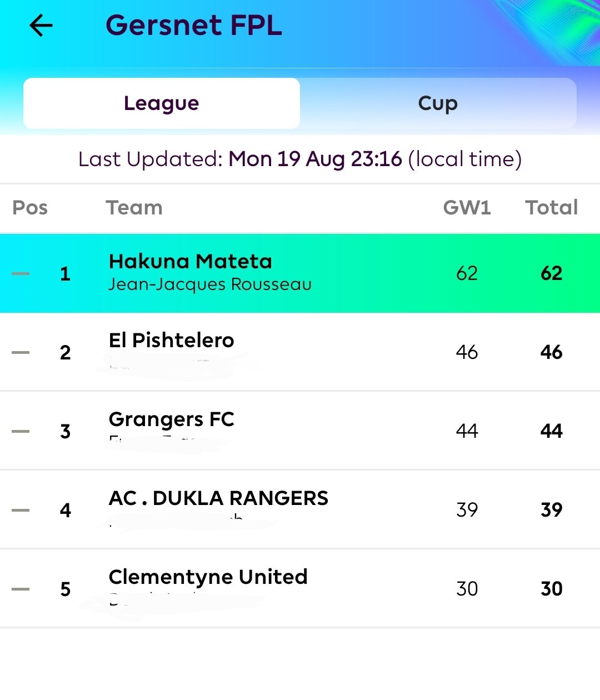Click rank movement dash beside position 4
600x700 pixels.
[x=21, y=510]
